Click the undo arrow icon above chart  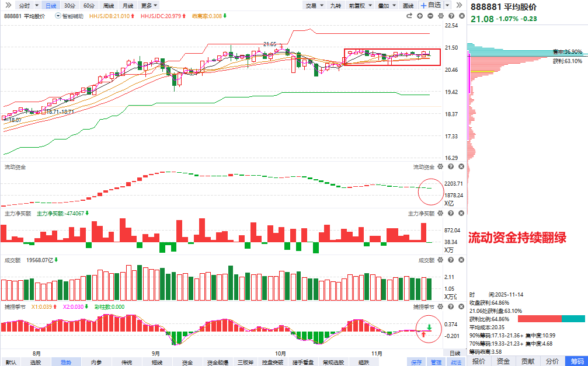click(x=409, y=16)
